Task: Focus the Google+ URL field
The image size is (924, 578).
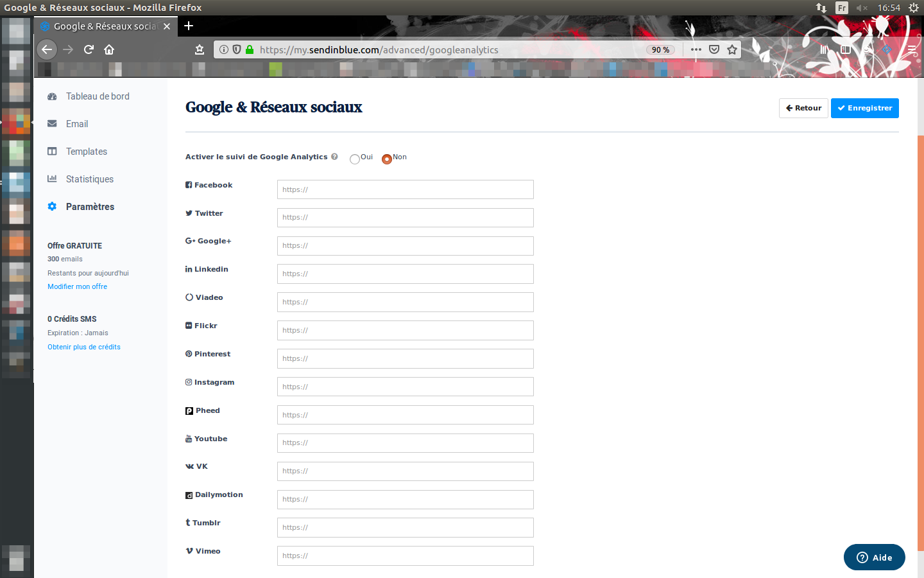Action: click(x=405, y=246)
